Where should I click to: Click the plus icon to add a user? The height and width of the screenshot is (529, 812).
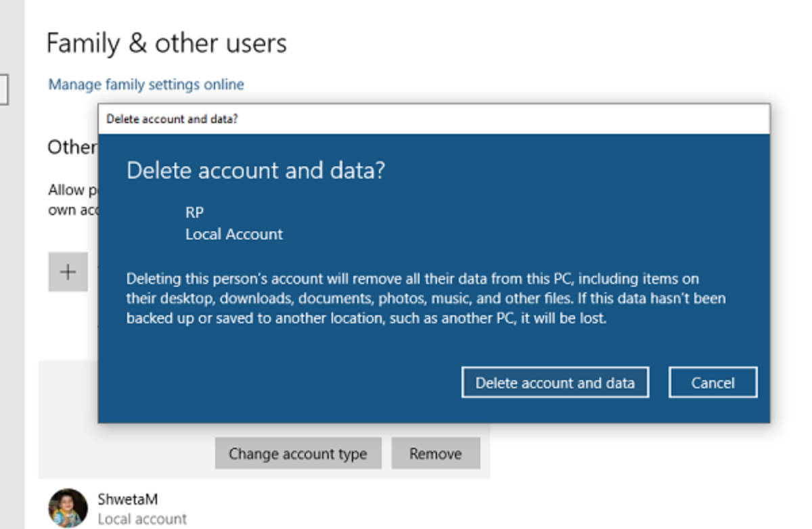[68, 272]
